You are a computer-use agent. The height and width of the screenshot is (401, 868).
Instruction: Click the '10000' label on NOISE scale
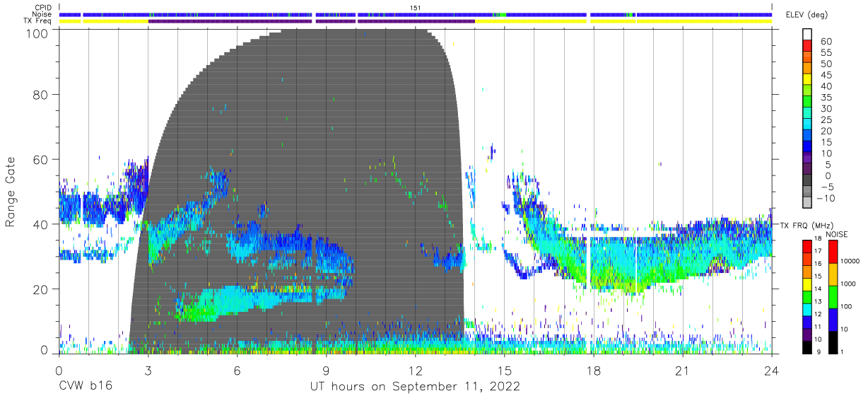coord(850,262)
